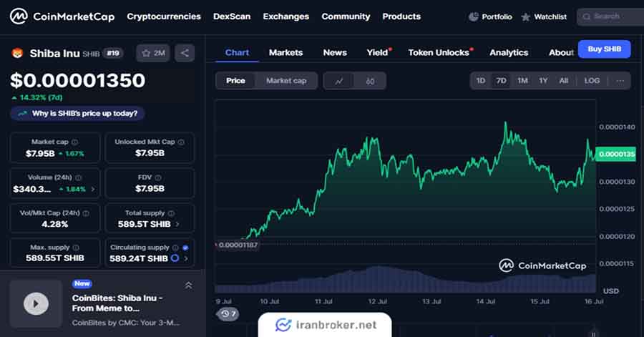Screen dimensions: 644x337
Task: Set chart range to 1D
Action: (x=481, y=81)
